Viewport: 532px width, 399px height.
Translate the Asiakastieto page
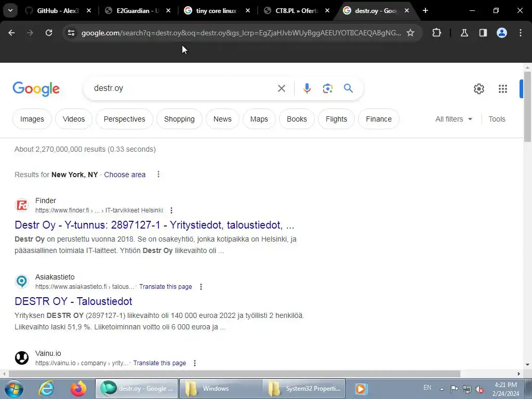click(166, 287)
